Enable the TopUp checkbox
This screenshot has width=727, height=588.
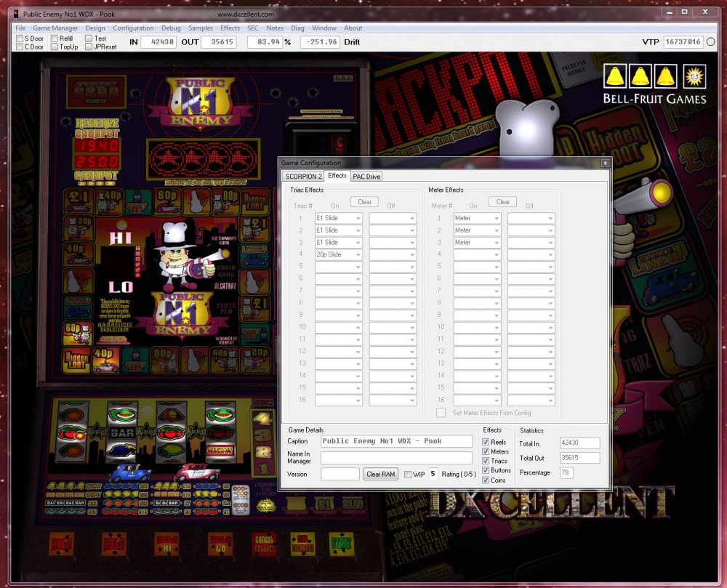55,47
